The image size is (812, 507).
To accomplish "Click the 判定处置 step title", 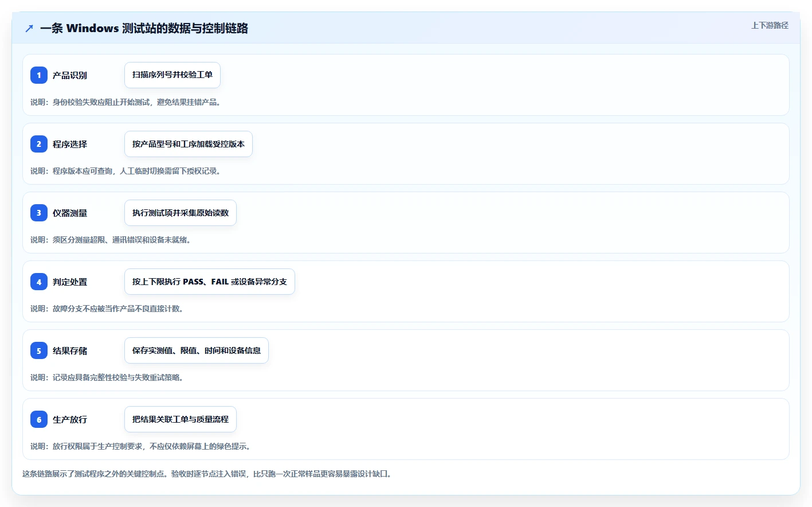I will pyautogui.click(x=70, y=282).
